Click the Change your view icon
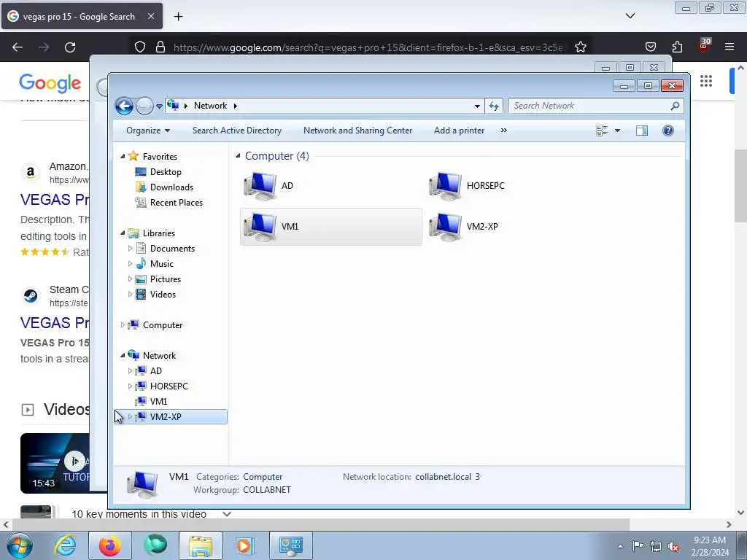 pos(602,131)
